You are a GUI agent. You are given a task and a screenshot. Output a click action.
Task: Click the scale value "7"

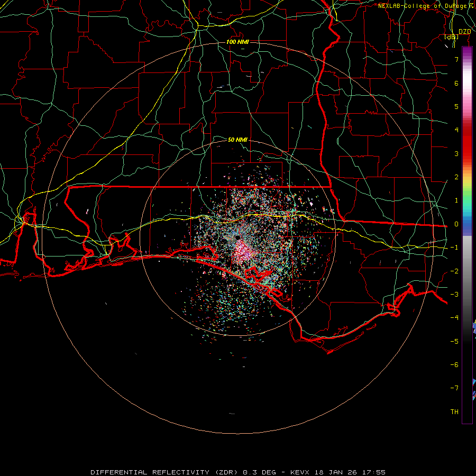coord(456,59)
